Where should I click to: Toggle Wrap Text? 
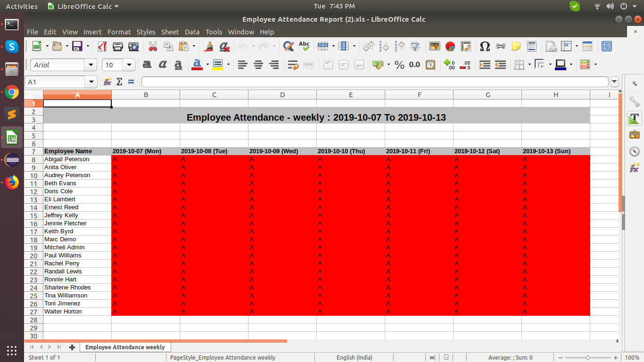click(x=293, y=65)
